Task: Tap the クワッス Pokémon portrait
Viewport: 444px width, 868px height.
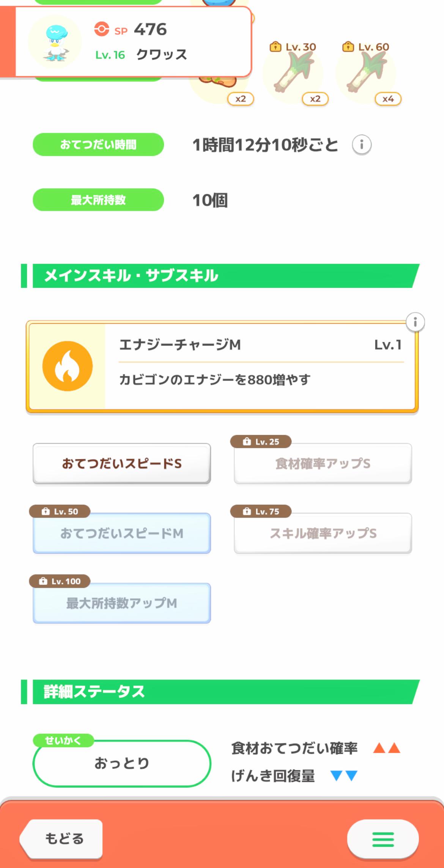Action: [55, 42]
